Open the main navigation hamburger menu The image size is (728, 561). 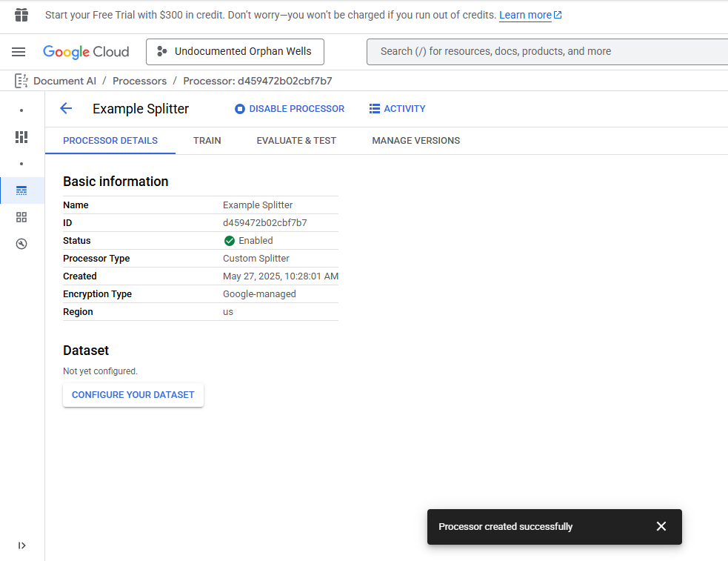pyautogui.click(x=19, y=52)
